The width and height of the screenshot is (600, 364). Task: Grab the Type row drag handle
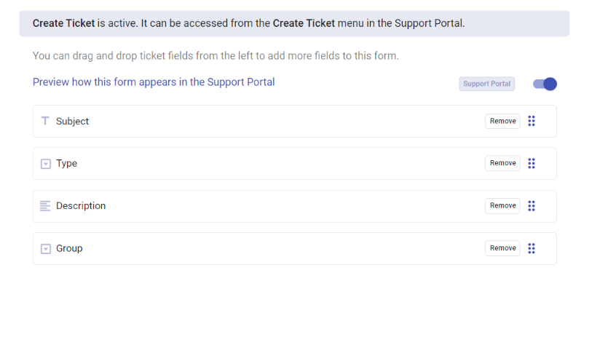(532, 164)
